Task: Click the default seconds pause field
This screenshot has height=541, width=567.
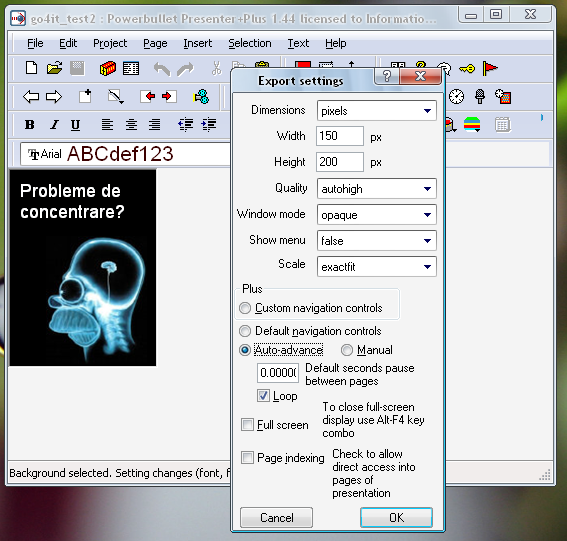Action: 278,373
